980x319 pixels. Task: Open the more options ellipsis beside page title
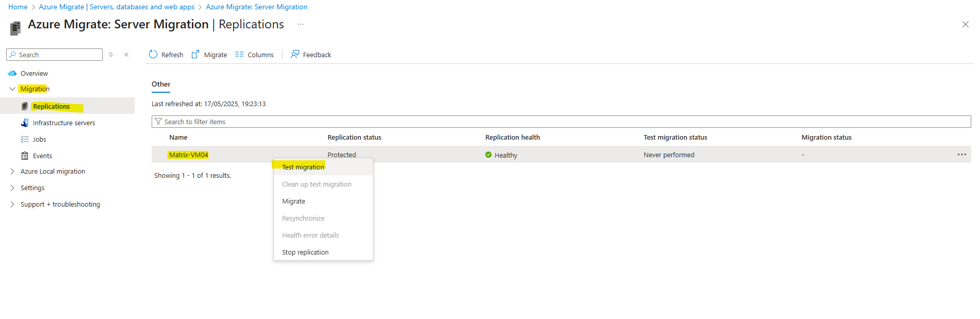pos(301,24)
